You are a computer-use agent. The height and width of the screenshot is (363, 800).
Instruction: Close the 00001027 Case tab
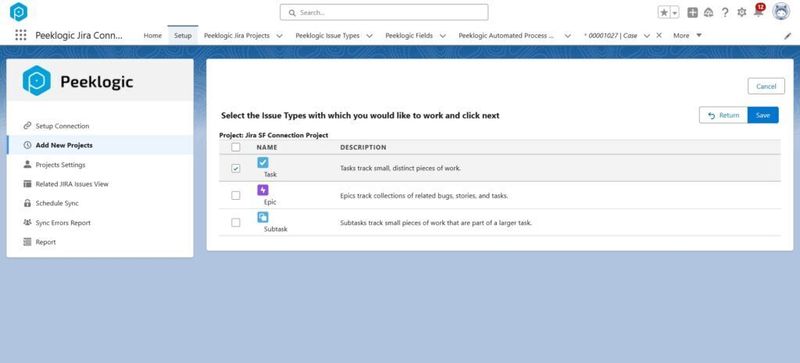(659, 35)
